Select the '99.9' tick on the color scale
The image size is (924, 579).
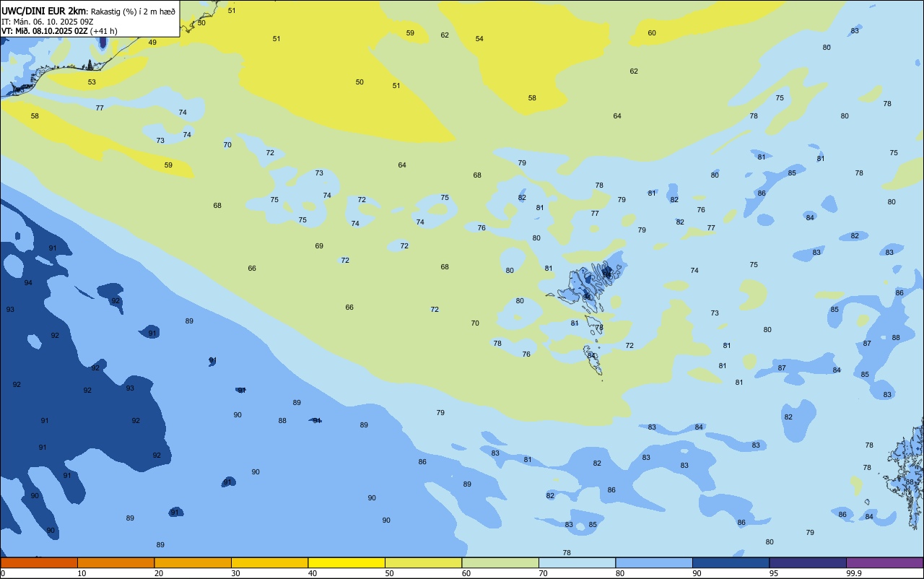tap(854, 573)
